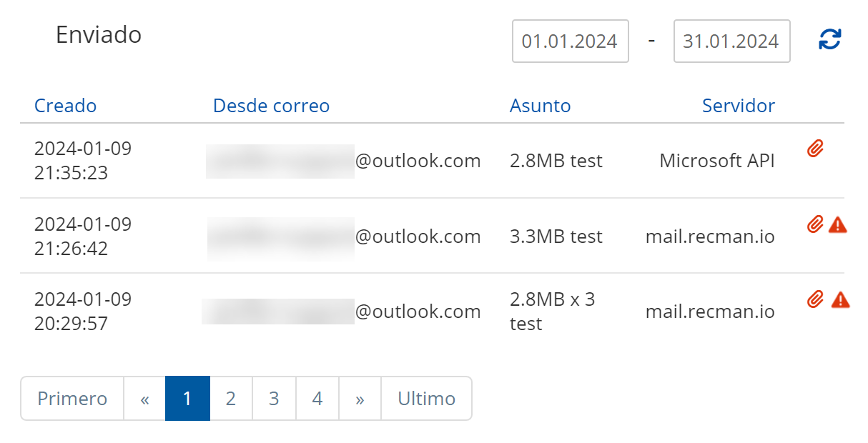Screen dimensions: 868x443
Task: Go to the Primero page button
Action: [72, 398]
